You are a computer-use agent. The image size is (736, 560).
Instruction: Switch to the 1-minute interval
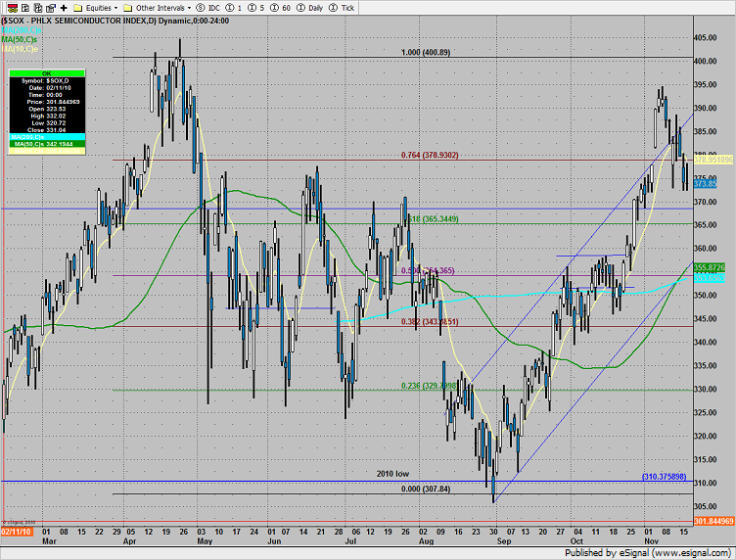pyautogui.click(x=234, y=8)
